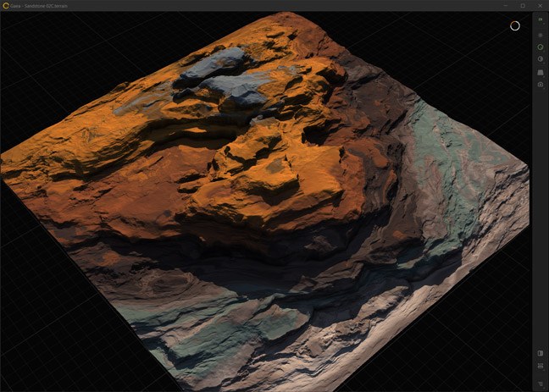Minimize the Gaea window
The height and width of the screenshot is (392, 549).
click(506, 5)
